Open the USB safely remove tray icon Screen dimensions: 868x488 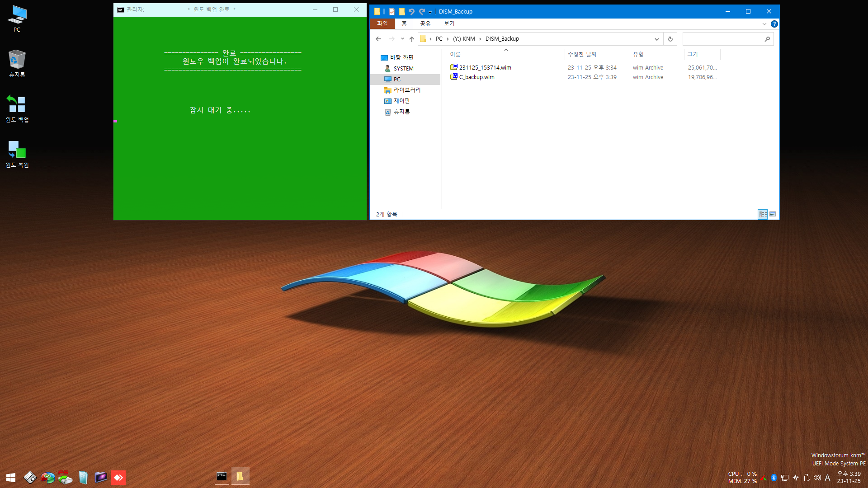pyautogui.click(x=807, y=478)
